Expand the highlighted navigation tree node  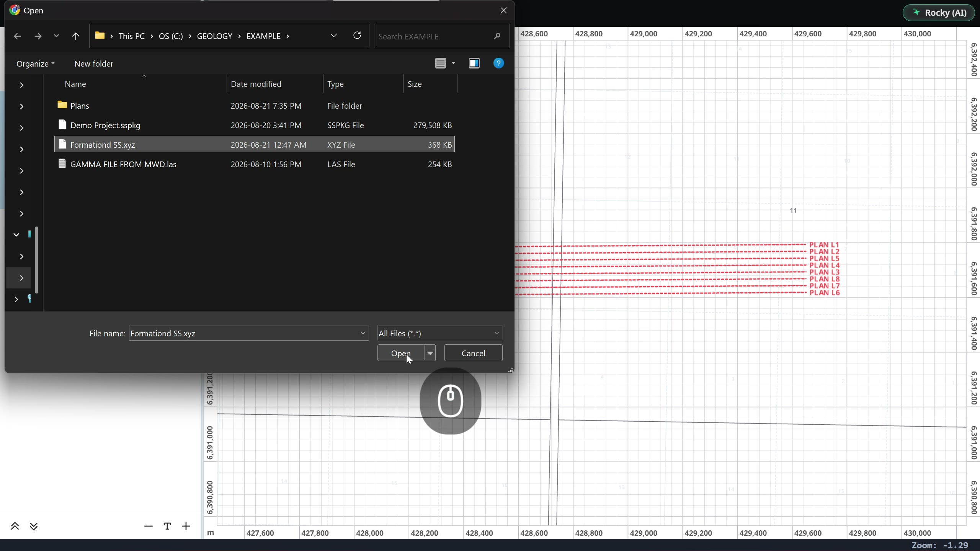22,278
